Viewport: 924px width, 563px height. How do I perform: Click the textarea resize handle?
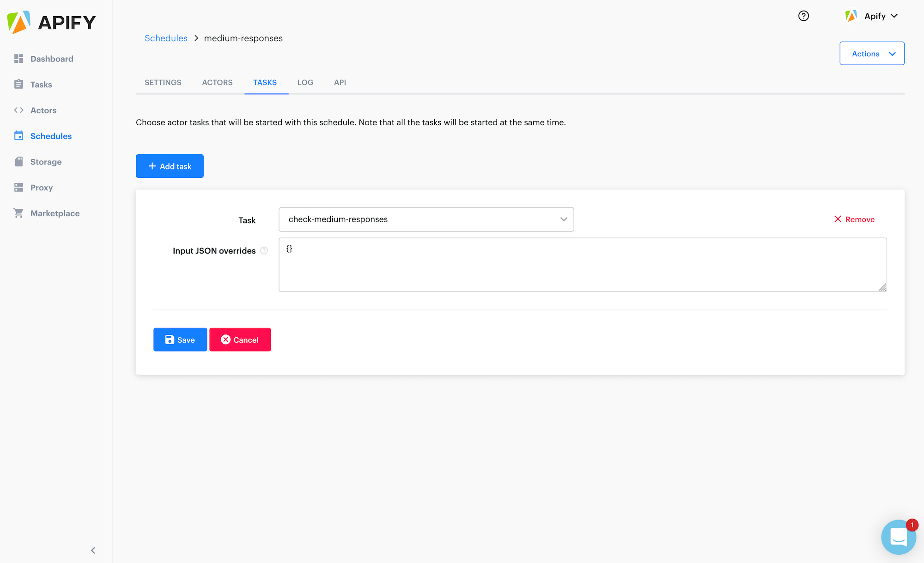(x=882, y=287)
